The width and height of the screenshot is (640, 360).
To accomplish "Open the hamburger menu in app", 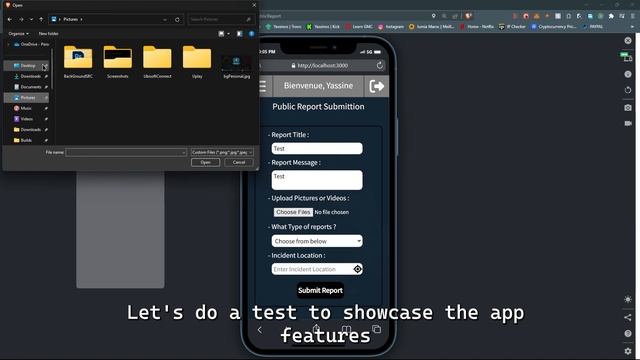I will 262,86.
